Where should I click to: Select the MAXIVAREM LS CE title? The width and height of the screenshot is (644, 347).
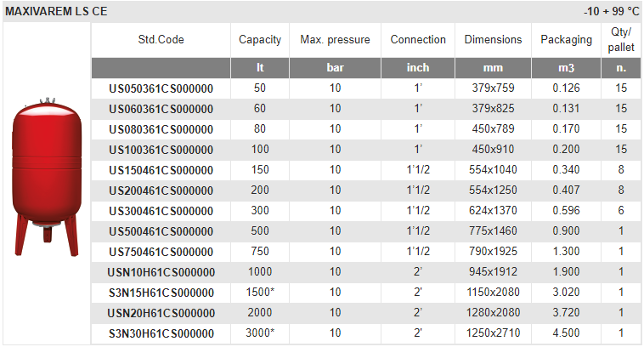point(56,12)
